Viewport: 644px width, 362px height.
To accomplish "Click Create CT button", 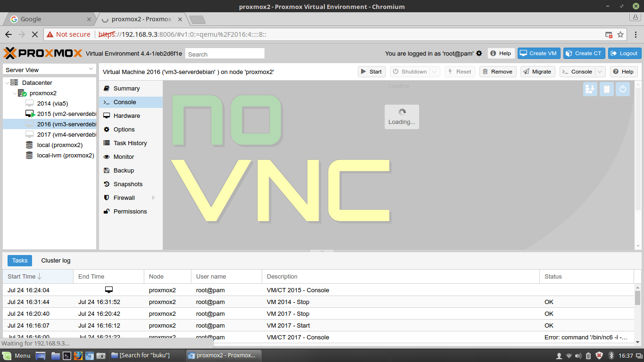I will pyautogui.click(x=584, y=53).
